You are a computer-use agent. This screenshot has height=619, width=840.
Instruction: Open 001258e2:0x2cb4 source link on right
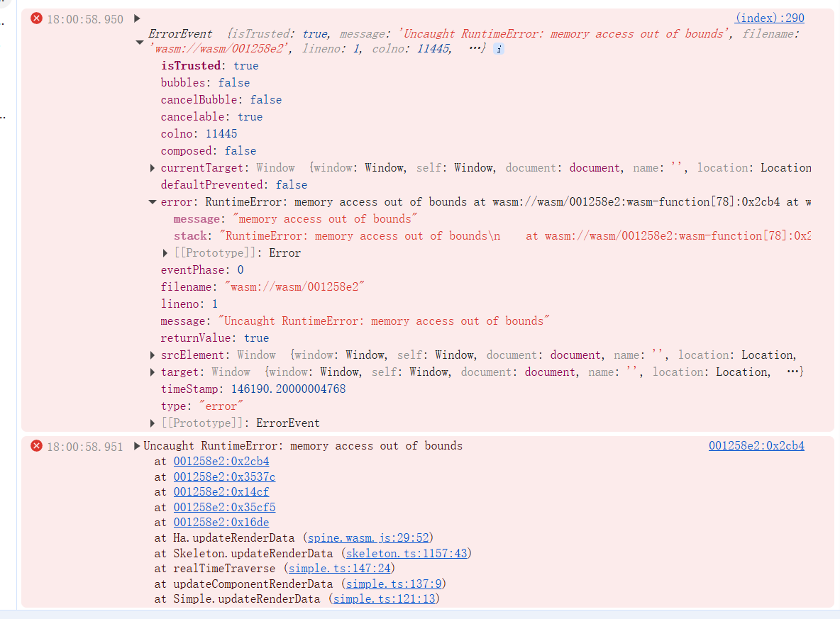(756, 446)
